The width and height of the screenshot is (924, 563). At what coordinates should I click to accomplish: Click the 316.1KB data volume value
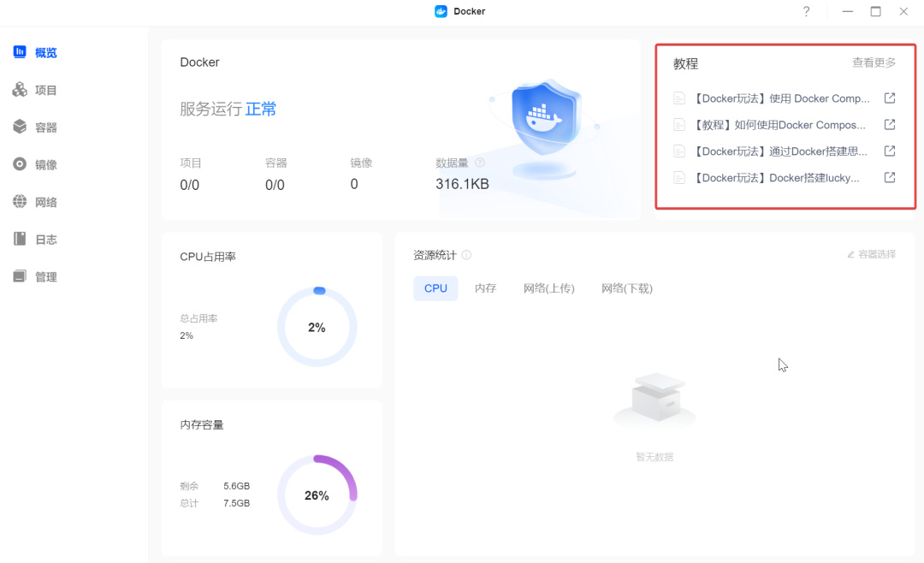click(462, 184)
